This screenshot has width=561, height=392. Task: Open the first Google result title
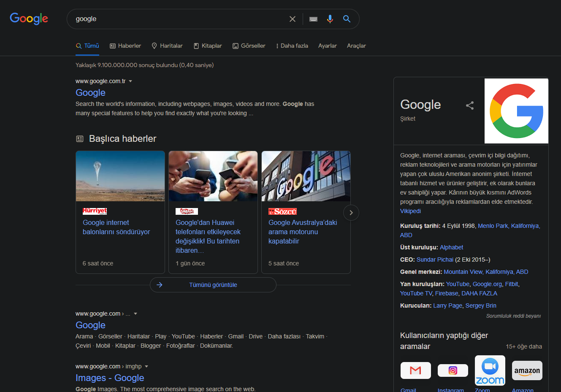tap(90, 92)
